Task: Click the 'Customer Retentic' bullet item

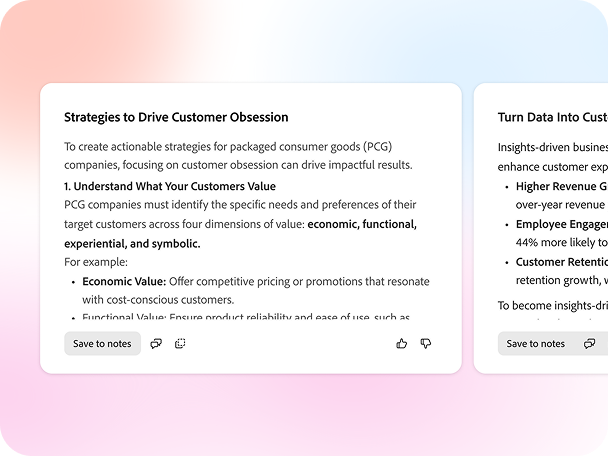Action: tap(561, 262)
